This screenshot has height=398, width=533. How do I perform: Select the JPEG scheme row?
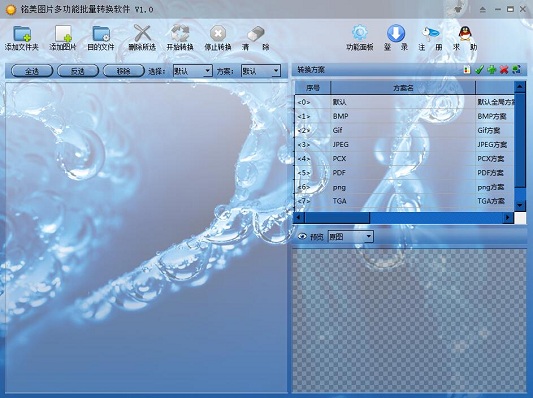click(x=405, y=144)
